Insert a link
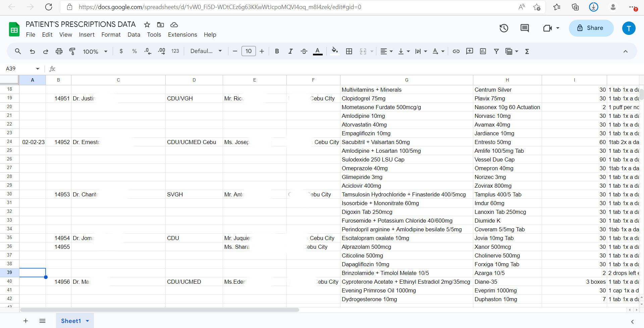 coord(456,51)
